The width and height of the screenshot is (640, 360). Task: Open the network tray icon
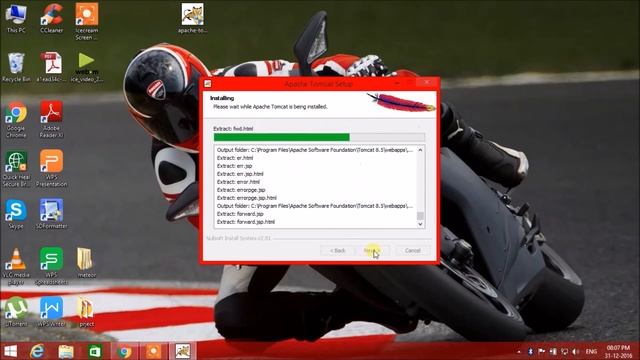564,351
